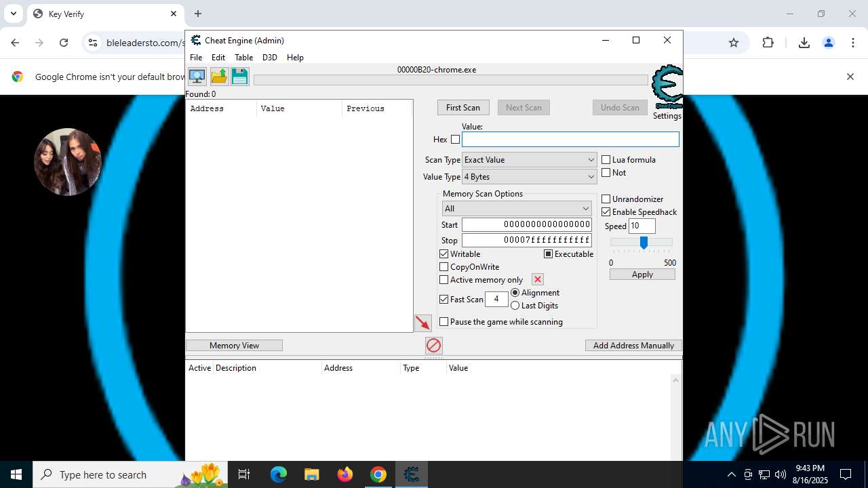868x488 pixels.
Task: Click red X beside Active memory only
Action: point(538,279)
